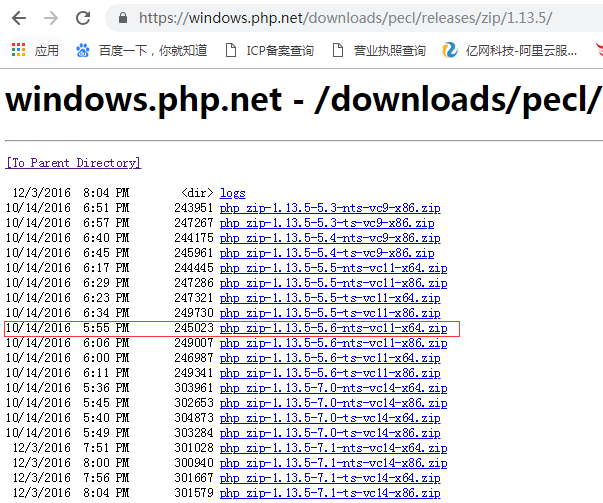The height and width of the screenshot is (503, 603).
Task: Open the 应用 apps shortcut label
Action: click(47, 50)
